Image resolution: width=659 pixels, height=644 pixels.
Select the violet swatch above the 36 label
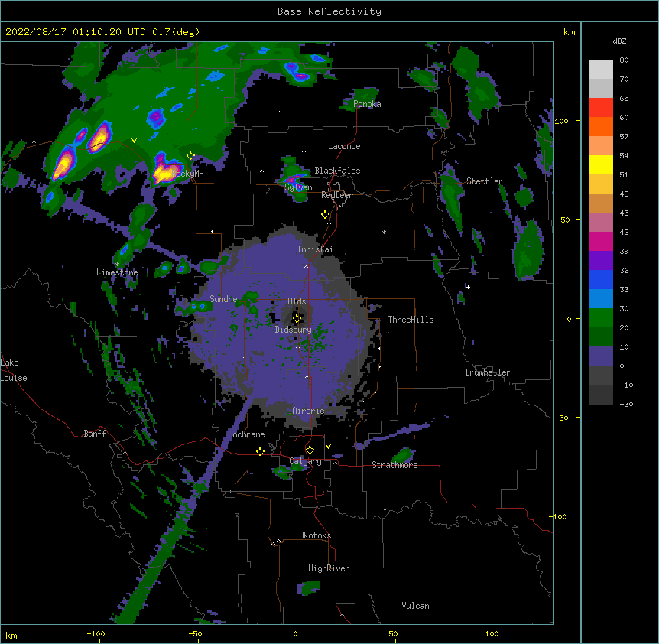tap(601, 261)
